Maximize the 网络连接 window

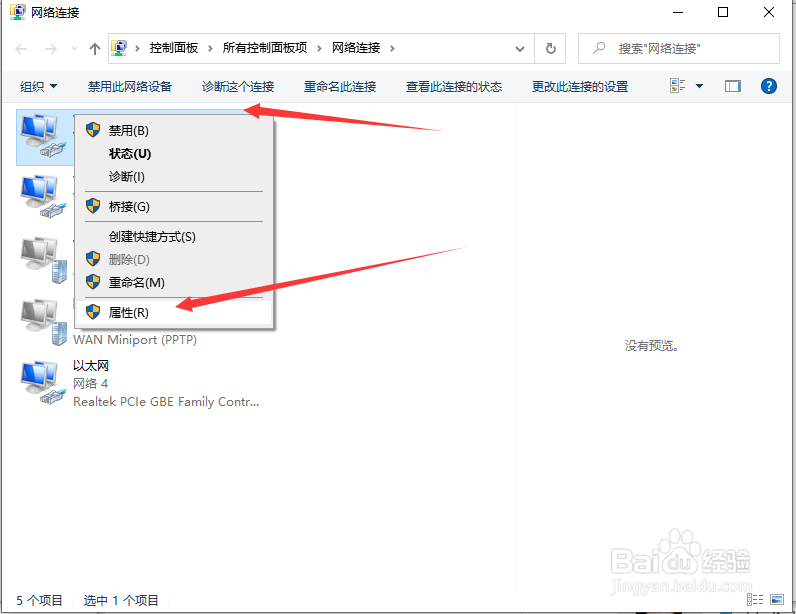[723, 12]
